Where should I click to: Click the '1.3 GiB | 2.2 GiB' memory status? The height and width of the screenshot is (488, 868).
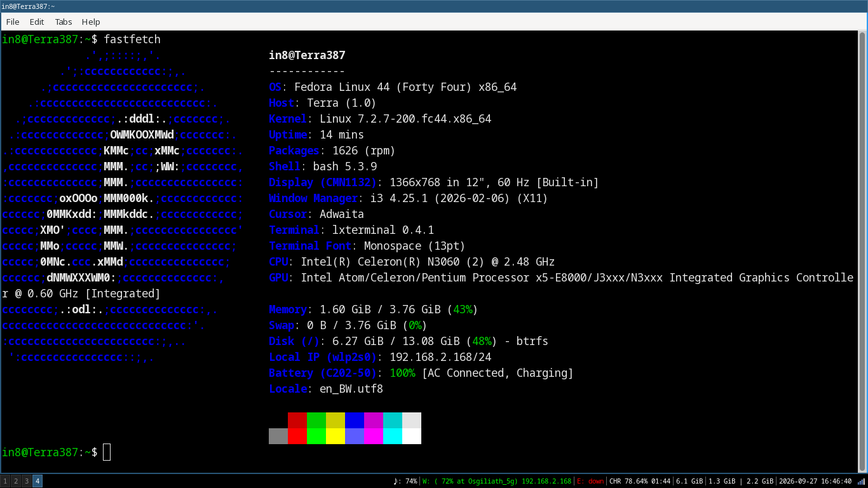tap(741, 481)
